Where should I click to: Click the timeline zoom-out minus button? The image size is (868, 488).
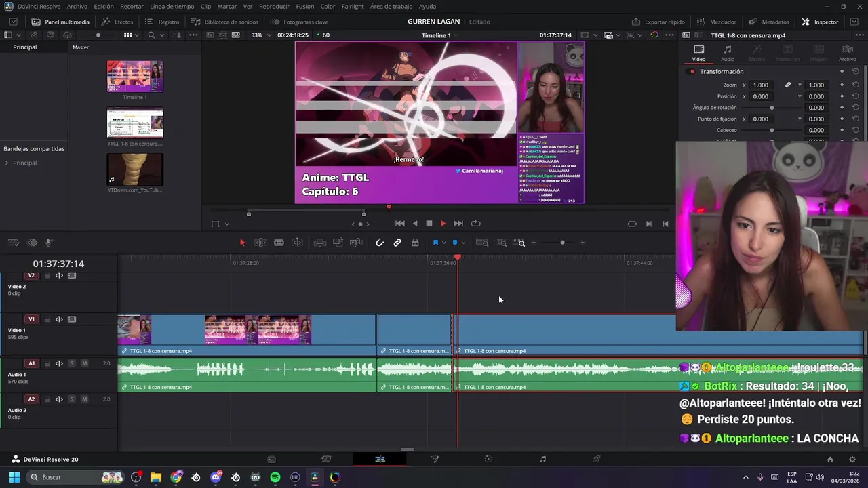pos(534,243)
